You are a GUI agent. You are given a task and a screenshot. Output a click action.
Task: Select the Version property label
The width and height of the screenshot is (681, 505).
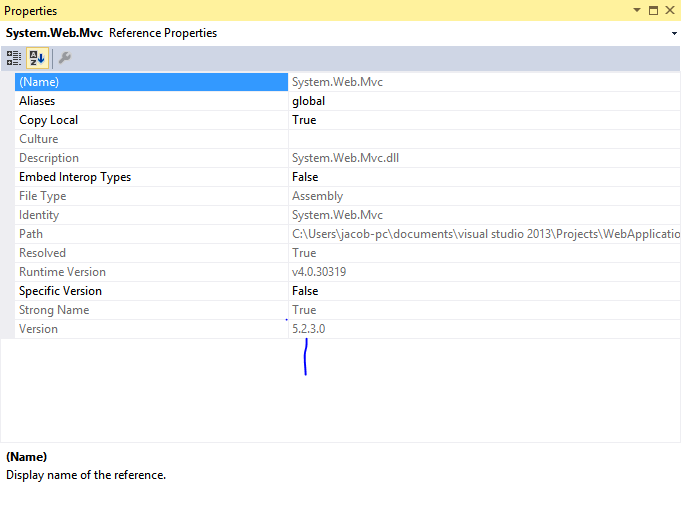38,329
